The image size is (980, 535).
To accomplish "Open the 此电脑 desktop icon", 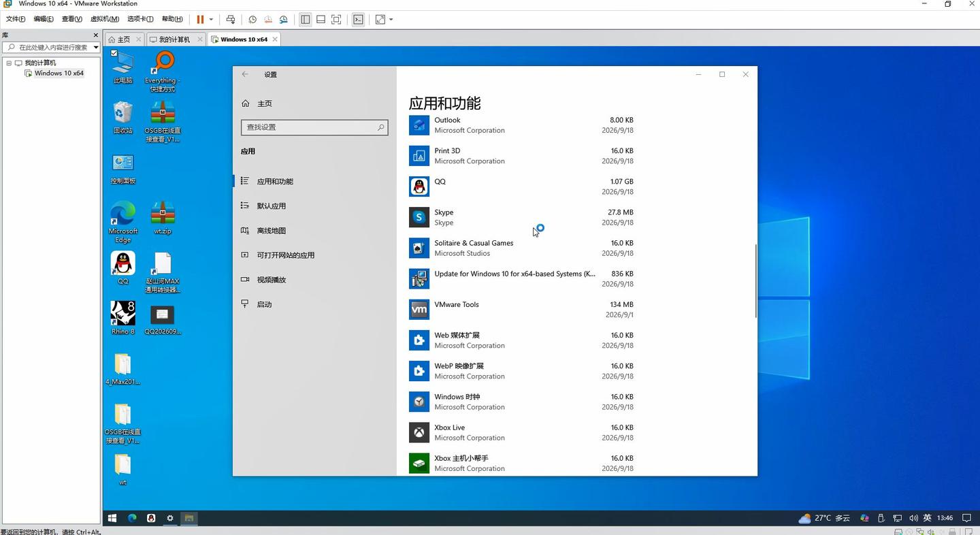I will (123, 67).
